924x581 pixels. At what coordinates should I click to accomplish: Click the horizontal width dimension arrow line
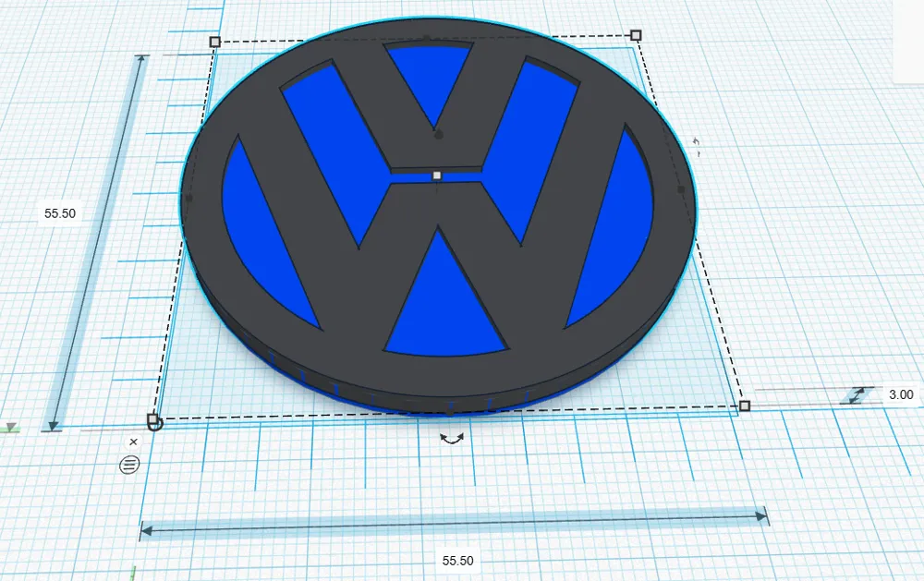tap(454, 524)
